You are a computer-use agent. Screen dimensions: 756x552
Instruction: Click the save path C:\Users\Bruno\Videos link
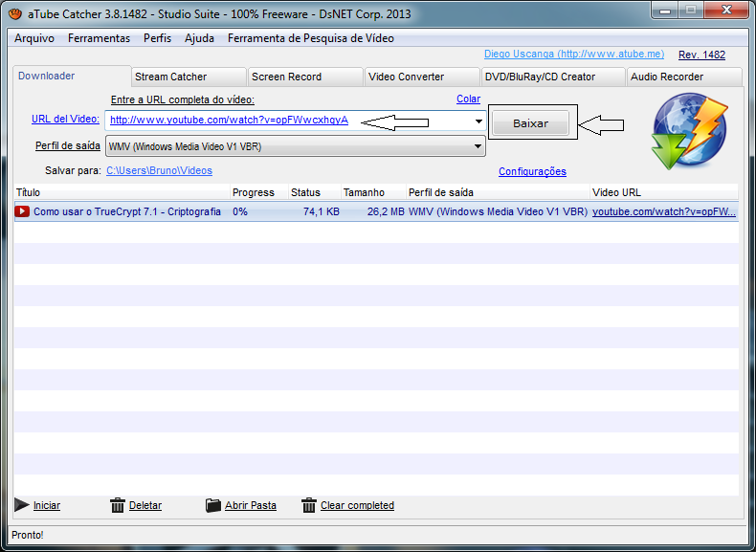pos(159,170)
